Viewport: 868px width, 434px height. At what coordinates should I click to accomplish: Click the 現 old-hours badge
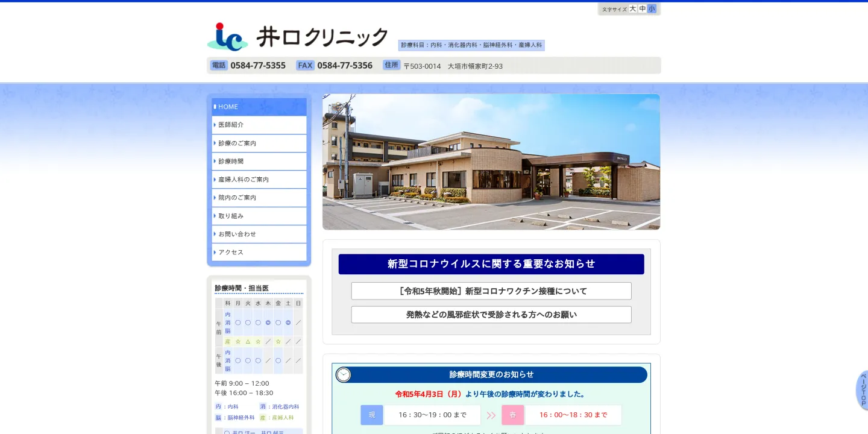click(372, 415)
